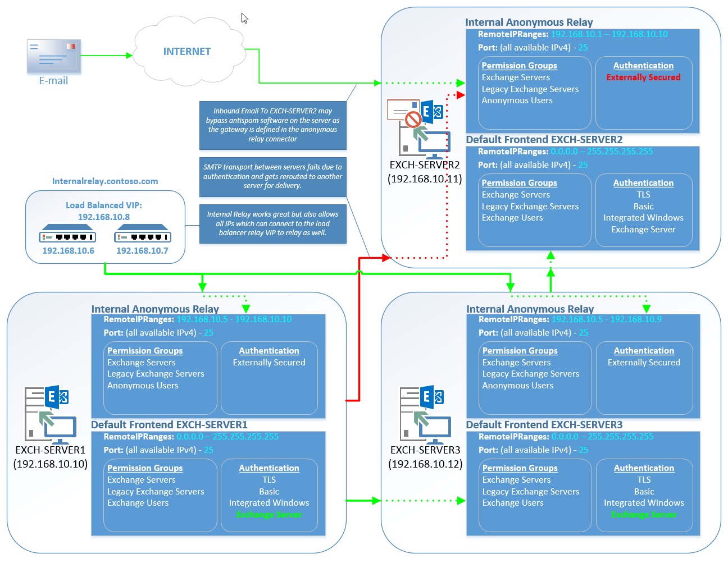The image size is (728, 563).
Task: Click the blocked email prohibition symbol
Action: [x=413, y=119]
